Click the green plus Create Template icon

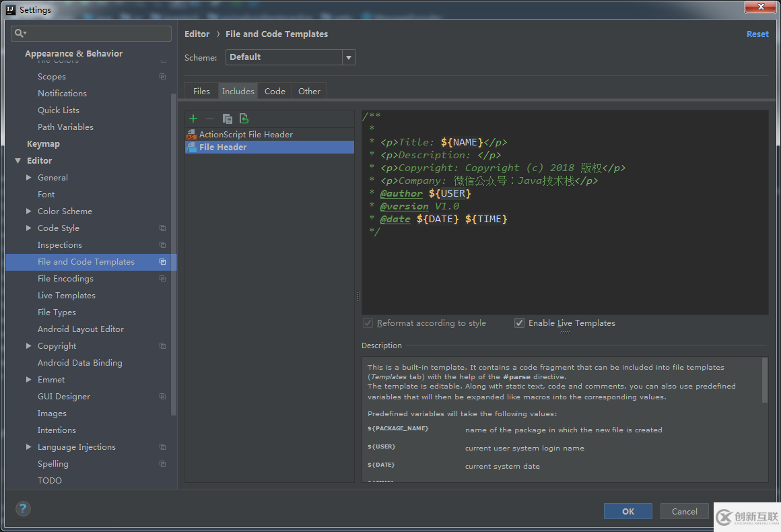(193, 119)
